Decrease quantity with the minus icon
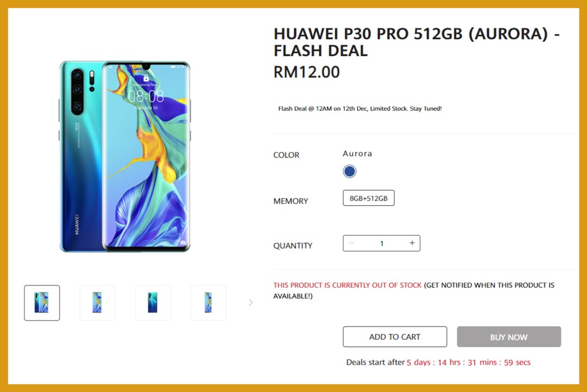This screenshot has height=392, width=587. point(351,243)
